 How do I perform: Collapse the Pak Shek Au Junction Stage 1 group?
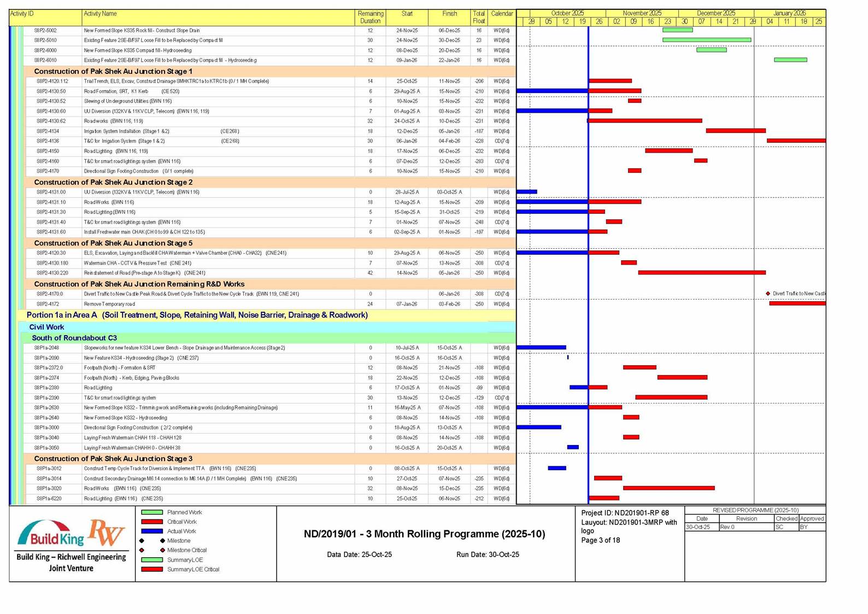coord(113,71)
